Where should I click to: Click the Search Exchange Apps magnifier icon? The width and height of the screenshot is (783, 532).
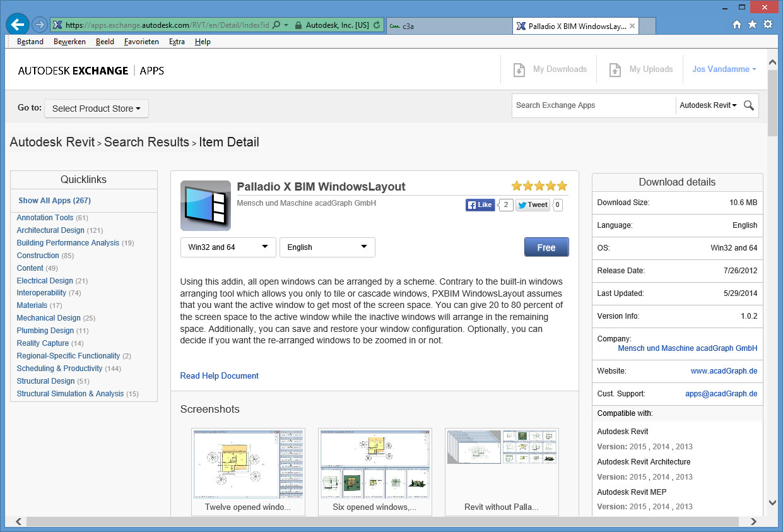pyautogui.click(x=749, y=105)
